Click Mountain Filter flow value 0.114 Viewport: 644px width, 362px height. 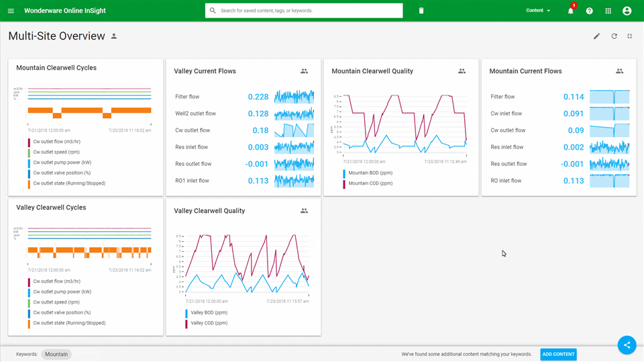pos(574,97)
